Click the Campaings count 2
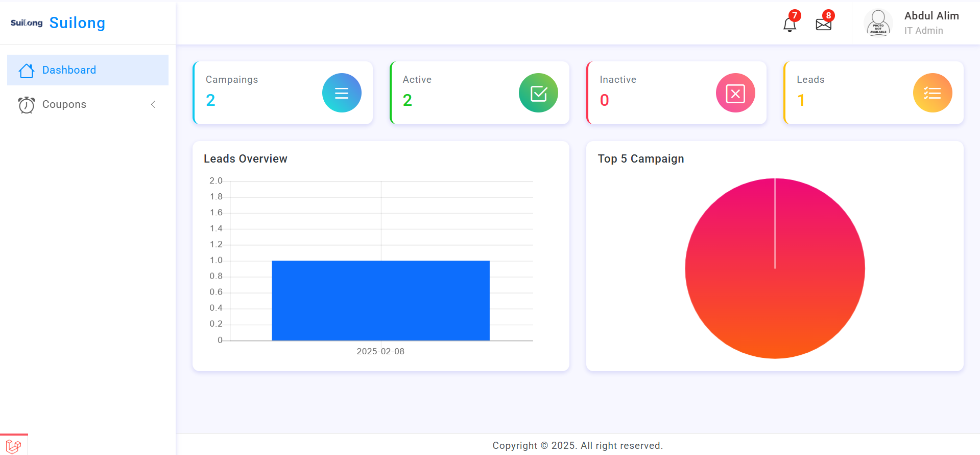The height and width of the screenshot is (455, 980). 210,100
